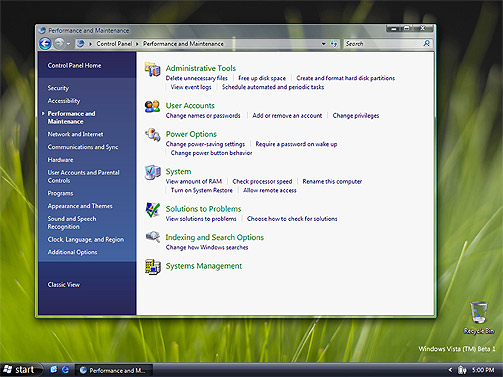Expand hidden tray icons with the chevron
503x377 pixels.
(x=450, y=370)
